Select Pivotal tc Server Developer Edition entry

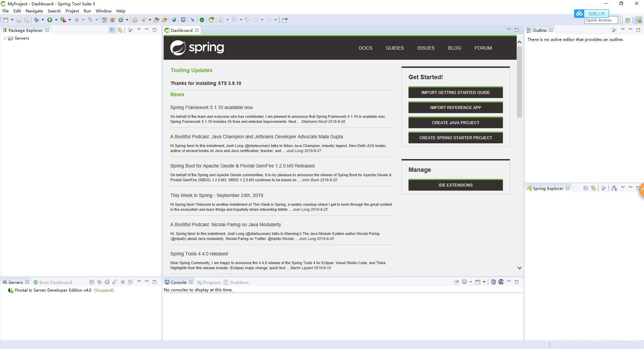60,290
